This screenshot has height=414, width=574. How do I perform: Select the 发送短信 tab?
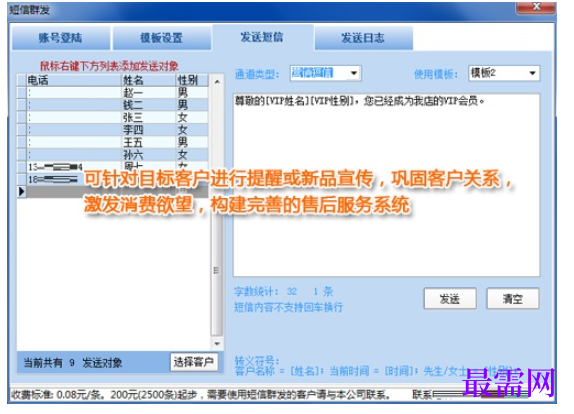pyautogui.click(x=262, y=37)
